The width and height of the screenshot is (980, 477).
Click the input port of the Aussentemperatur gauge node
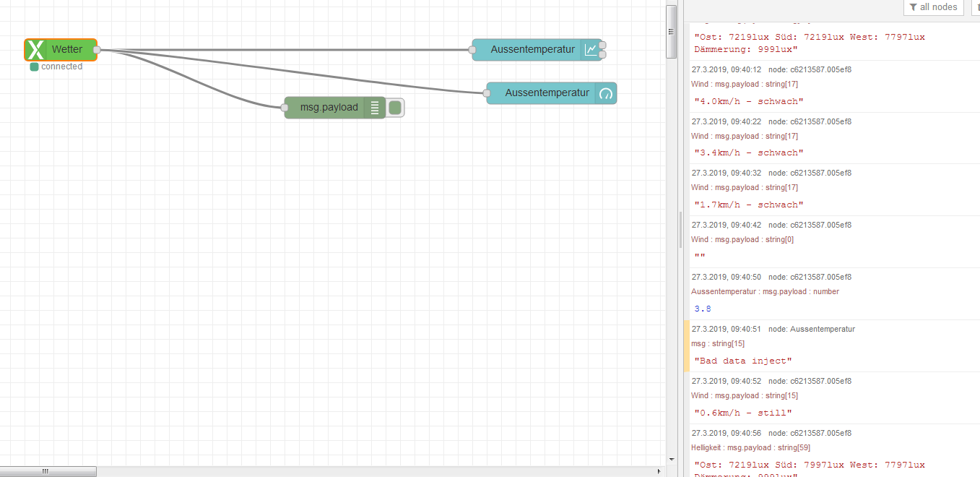[x=487, y=93]
